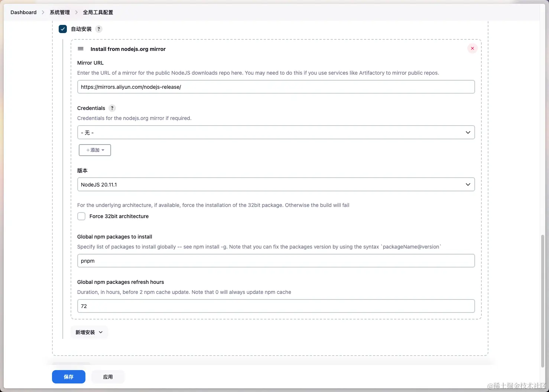Expand the 新增安装 dropdown
Screen dimensions: 549x392
coord(89,332)
